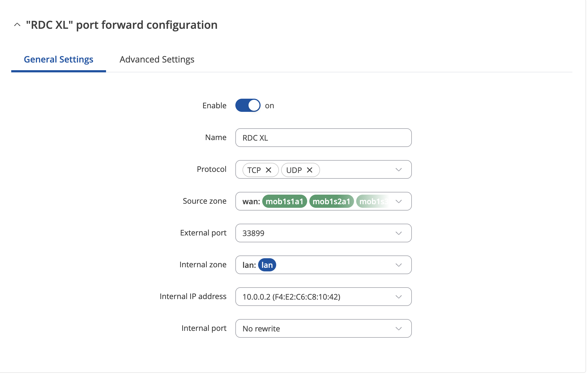
Task: Click the Internal IP address value 10.0.0.2
Action: [x=292, y=297]
